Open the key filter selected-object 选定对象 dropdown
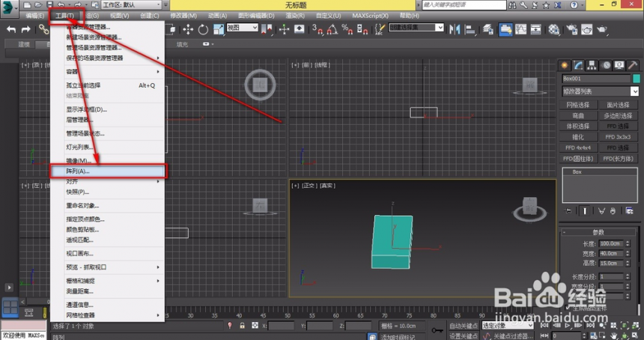The width and height of the screenshot is (644, 340). pos(508,326)
